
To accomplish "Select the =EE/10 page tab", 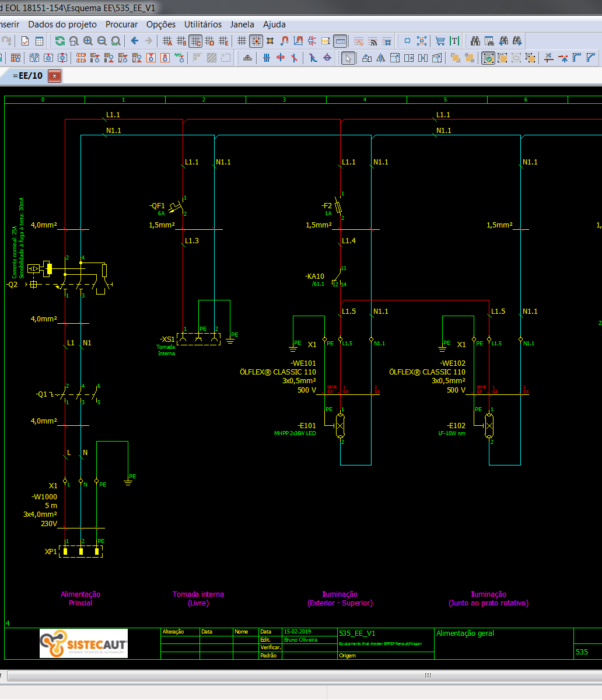I will [27, 76].
